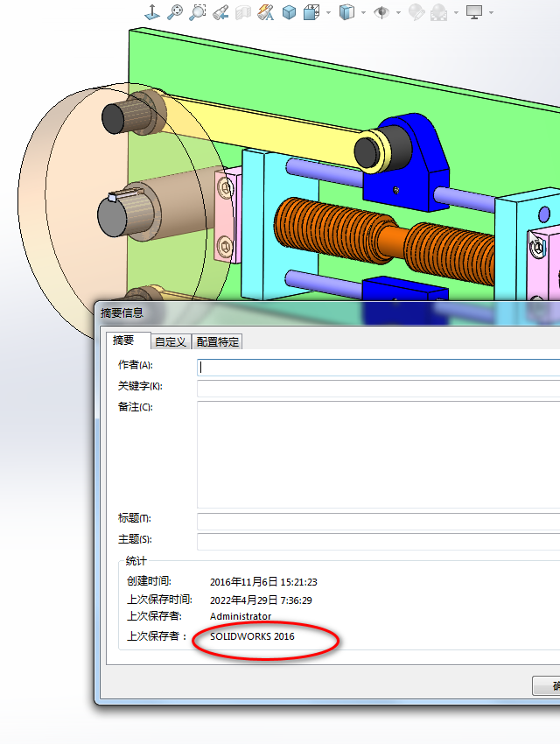Click the 作者(A) input field

coord(378,368)
